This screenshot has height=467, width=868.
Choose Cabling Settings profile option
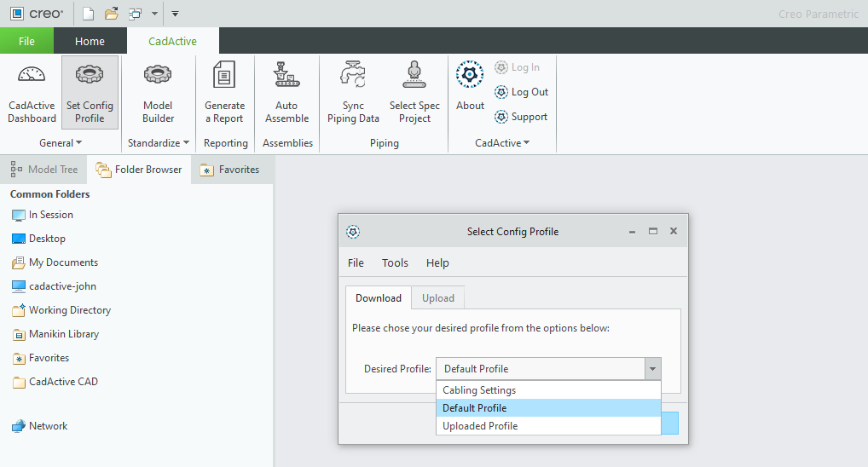point(548,390)
